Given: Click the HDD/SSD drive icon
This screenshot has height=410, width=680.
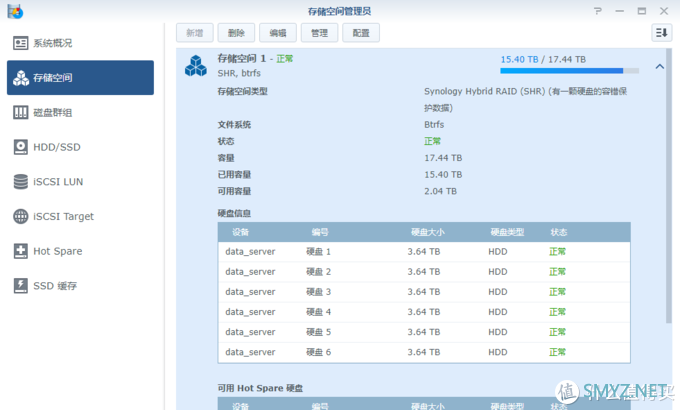Looking at the screenshot, I should (x=20, y=147).
